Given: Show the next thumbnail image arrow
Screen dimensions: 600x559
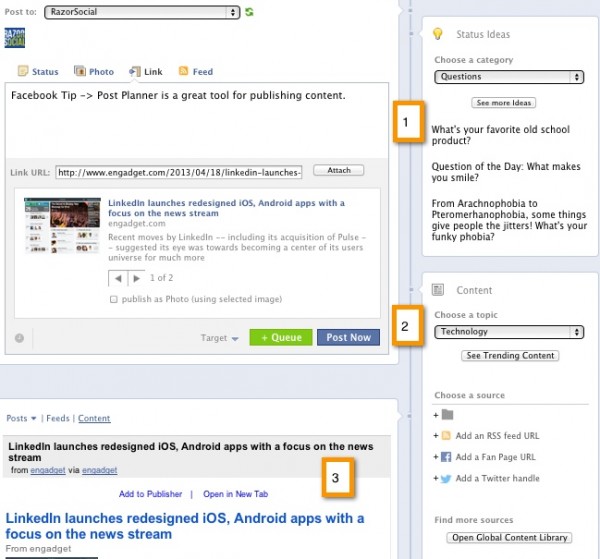Looking at the screenshot, I should coord(136,278).
